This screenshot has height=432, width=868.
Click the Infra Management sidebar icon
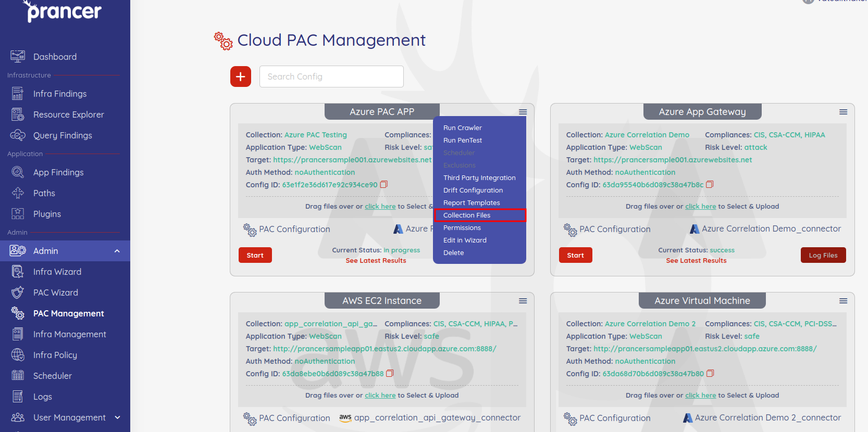point(18,334)
